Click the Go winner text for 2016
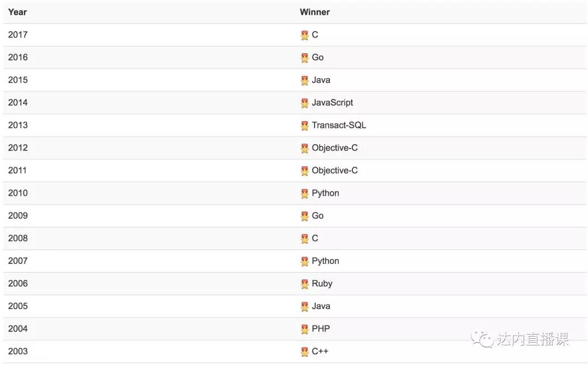 click(x=317, y=57)
